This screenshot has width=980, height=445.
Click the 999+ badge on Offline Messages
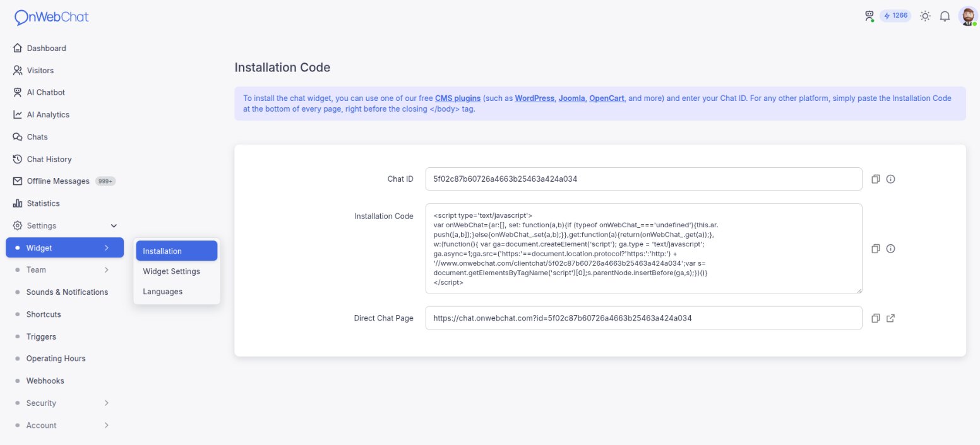click(105, 181)
